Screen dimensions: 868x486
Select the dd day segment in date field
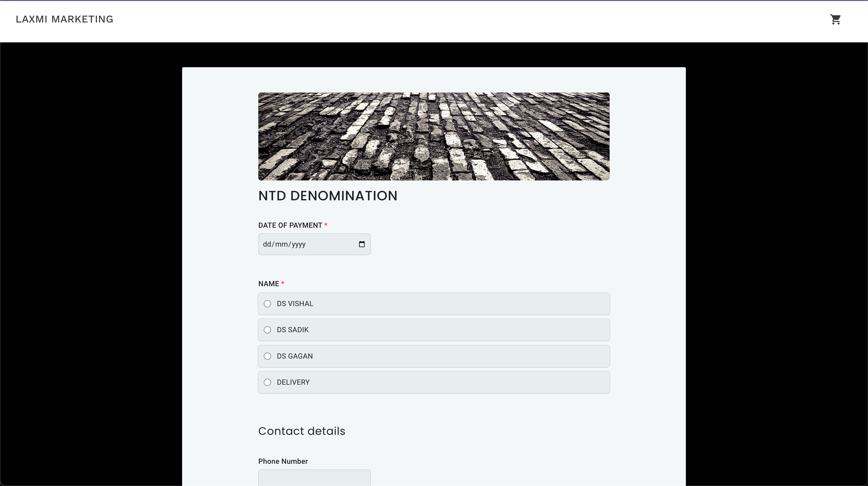pos(267,244)
